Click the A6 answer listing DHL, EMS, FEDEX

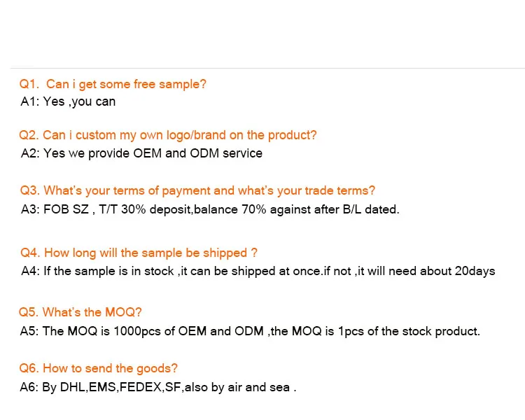tap(158, 386)
